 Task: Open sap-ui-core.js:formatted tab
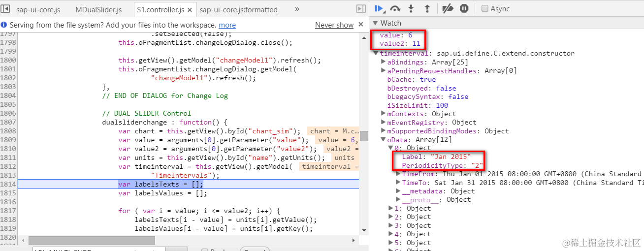click(x=239, y=10)
